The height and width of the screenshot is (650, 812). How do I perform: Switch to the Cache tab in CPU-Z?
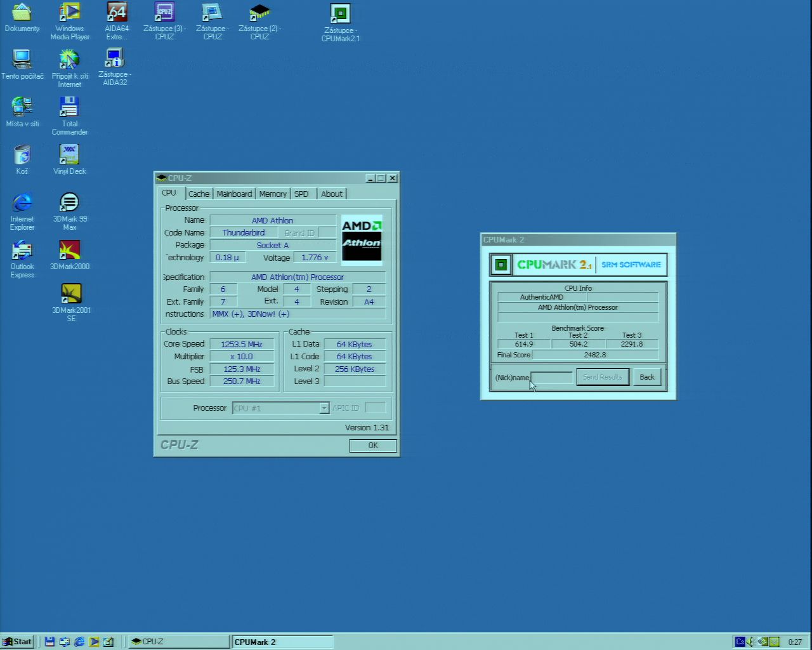[199, 194]
